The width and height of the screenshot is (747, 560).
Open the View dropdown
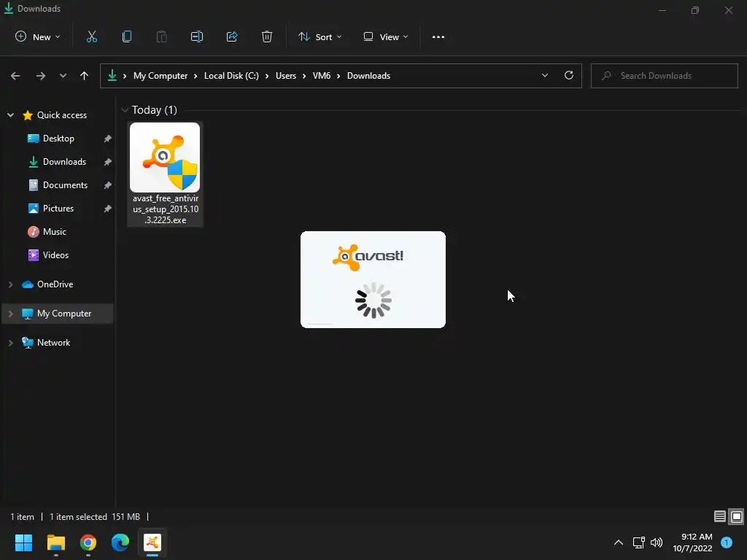(386, 36)
